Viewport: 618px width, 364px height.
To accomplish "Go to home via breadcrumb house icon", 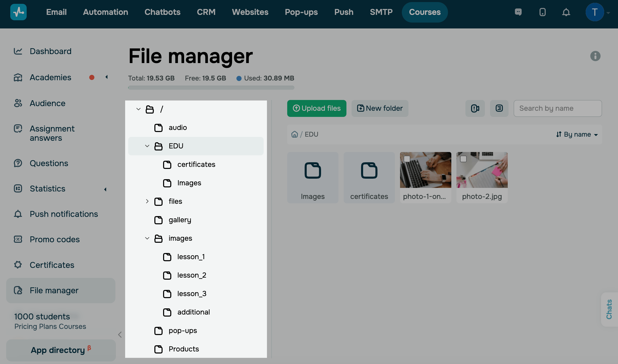I will click(295, 134).
